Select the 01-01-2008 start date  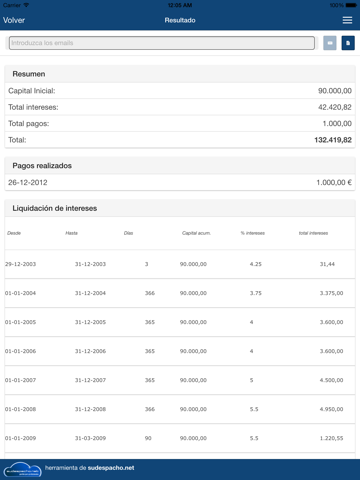coord(20,409)
